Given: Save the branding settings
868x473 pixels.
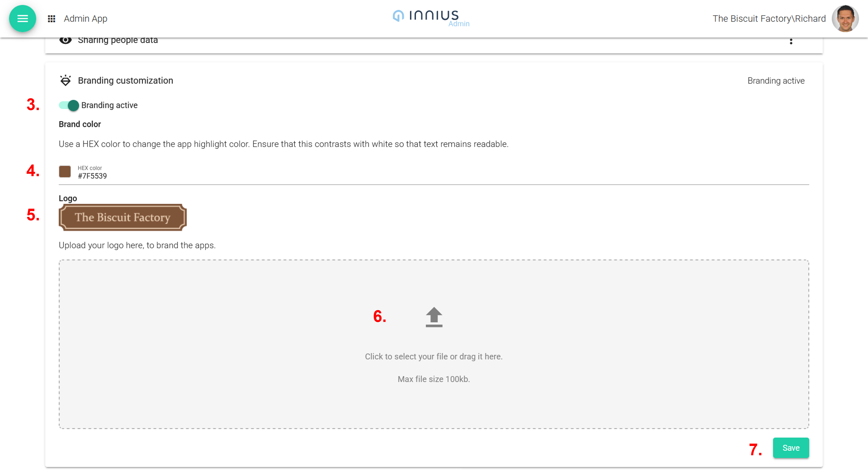Looking at the screenshot, I should click(790, 448).
